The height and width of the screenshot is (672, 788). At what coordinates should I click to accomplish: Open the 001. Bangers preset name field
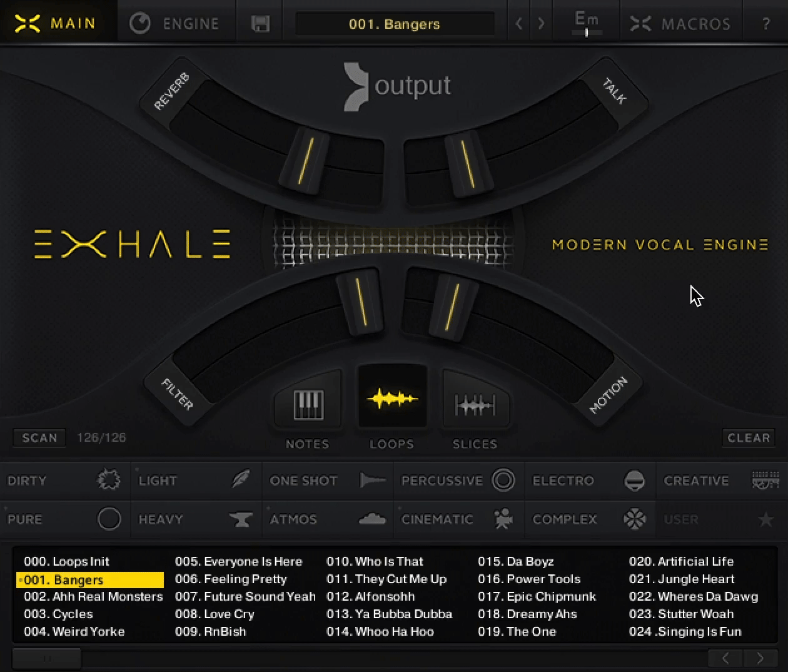(x=395, y=24)
